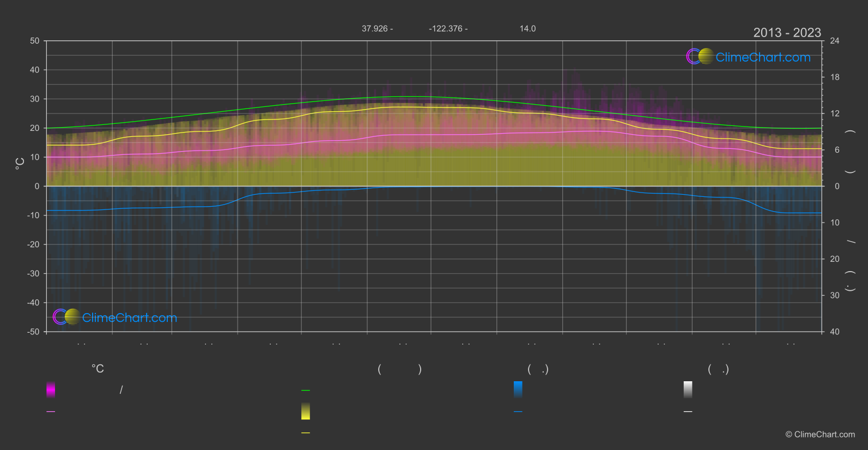
Task: Click the "/" label next to magenta swatch
Action: point(122,389)
